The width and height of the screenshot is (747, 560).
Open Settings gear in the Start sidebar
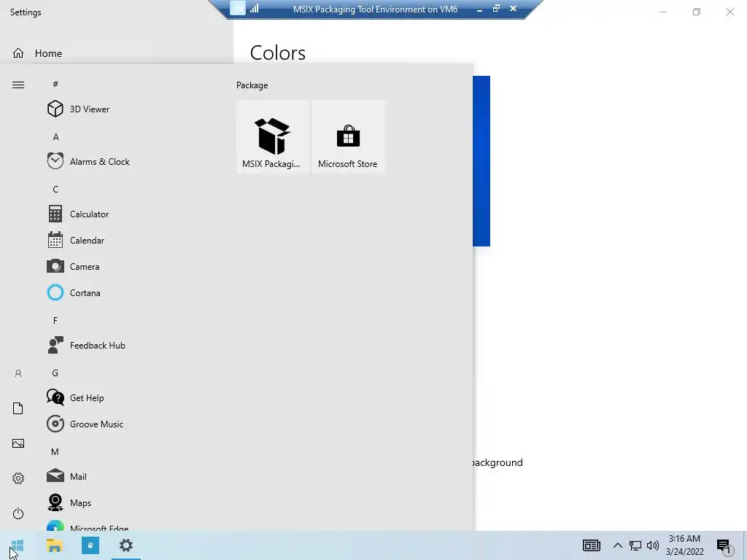pyautogui.click(x=18, y=478)
